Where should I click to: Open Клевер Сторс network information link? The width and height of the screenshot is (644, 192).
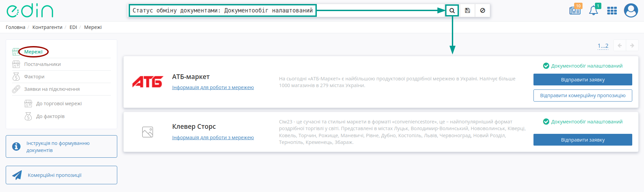pos(213,138)
